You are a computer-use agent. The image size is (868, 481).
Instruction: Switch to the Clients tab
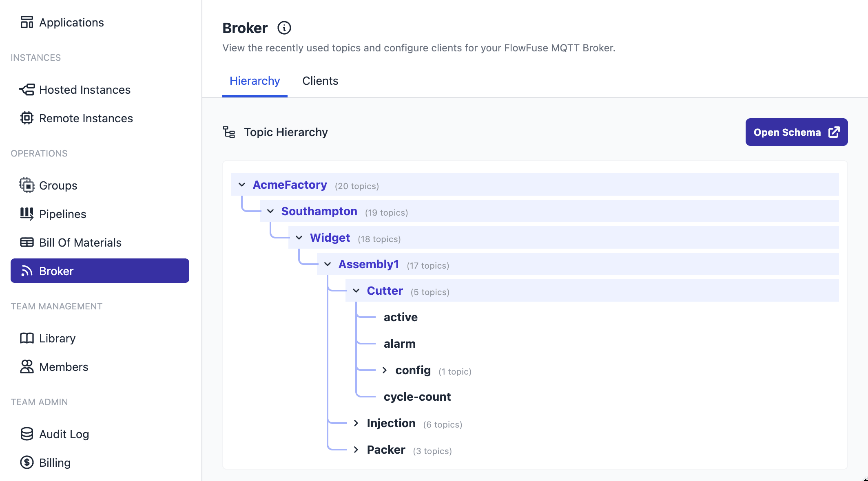[x=320, y=81]
